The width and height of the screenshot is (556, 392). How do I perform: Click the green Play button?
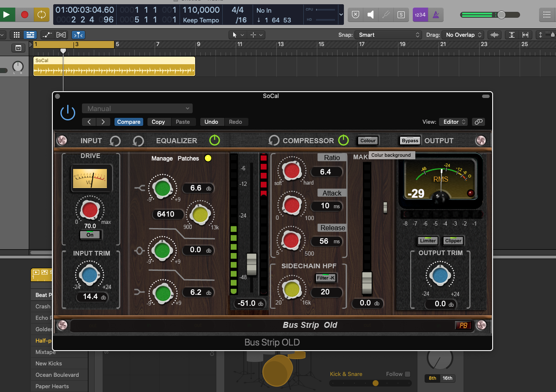tap(7, 15)
